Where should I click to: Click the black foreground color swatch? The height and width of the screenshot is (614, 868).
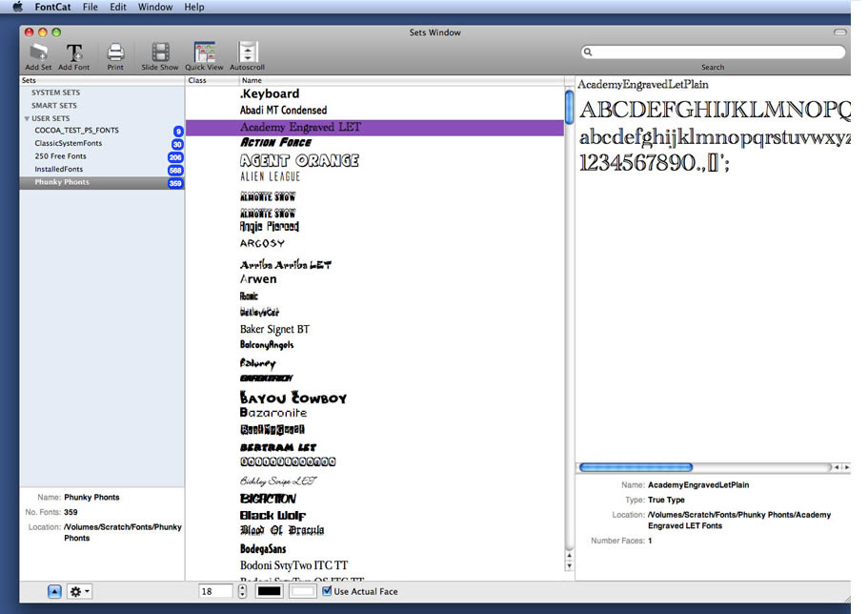269,591
